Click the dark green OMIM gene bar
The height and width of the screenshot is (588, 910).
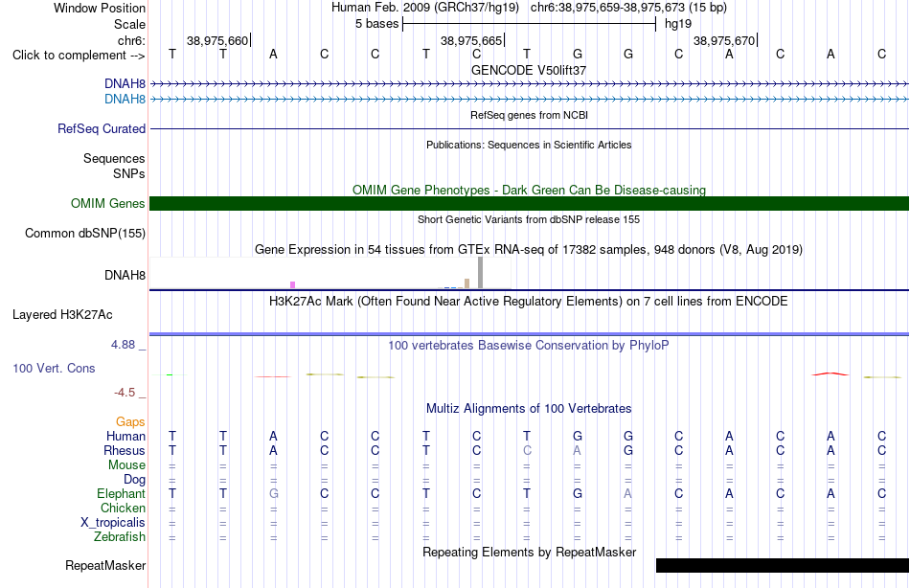coord(530,203)
